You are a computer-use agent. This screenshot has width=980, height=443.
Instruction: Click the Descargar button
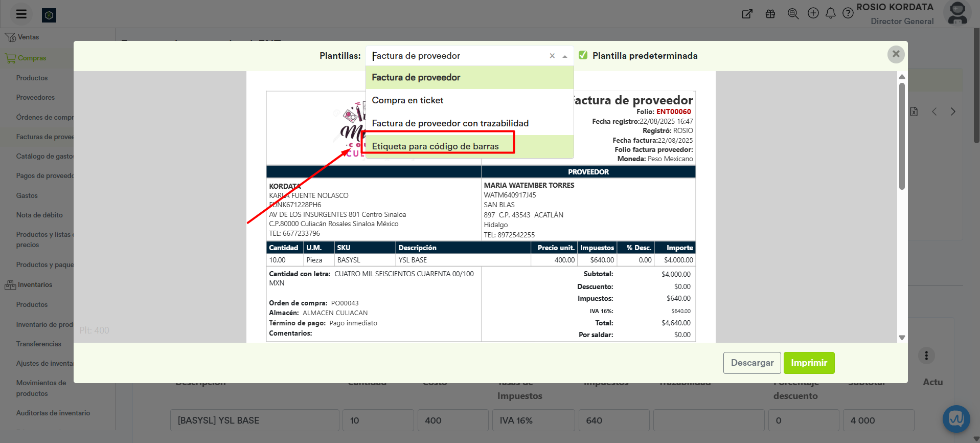click(752, 363)
